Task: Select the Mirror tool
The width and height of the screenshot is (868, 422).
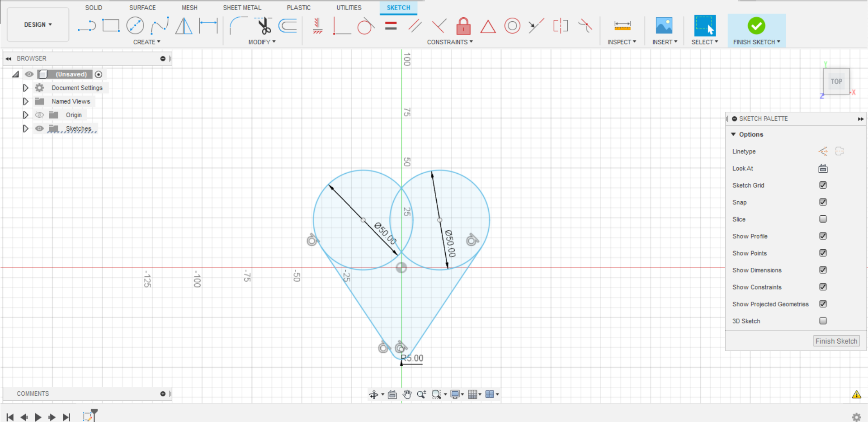Action: pyautogui.click(x=184, y=26)
